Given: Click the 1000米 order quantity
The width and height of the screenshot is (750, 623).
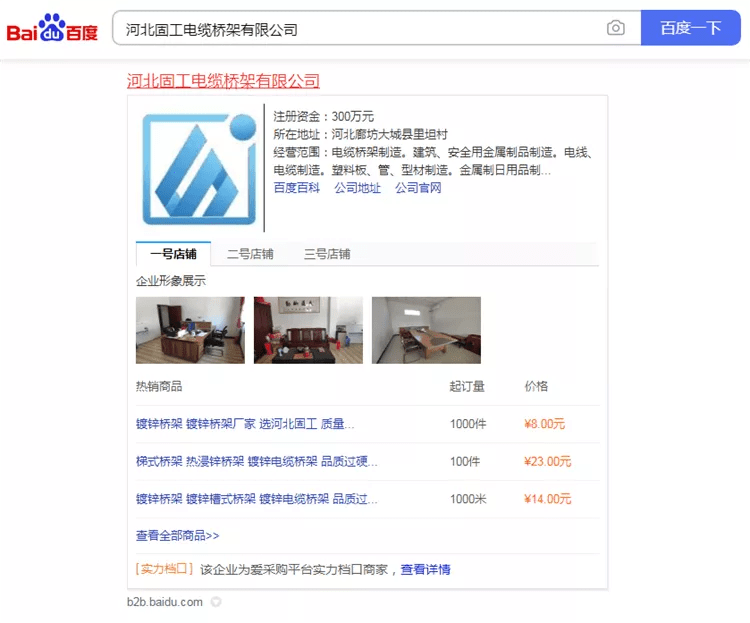Looking at the screenshot, I should click(468, 499).
